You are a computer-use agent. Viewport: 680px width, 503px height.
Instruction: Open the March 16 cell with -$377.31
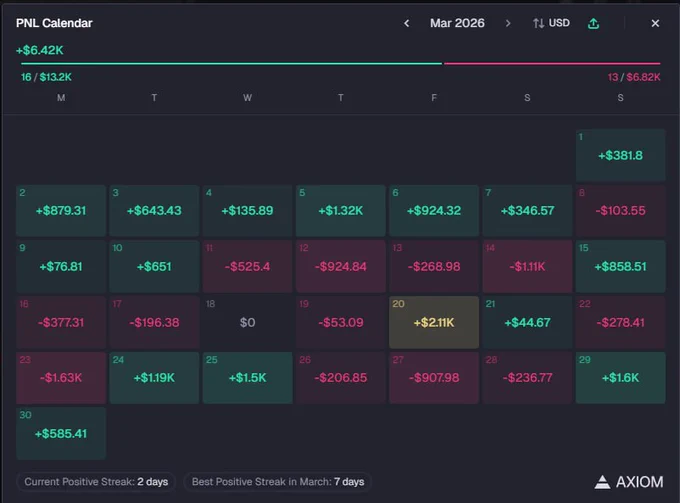61,322
